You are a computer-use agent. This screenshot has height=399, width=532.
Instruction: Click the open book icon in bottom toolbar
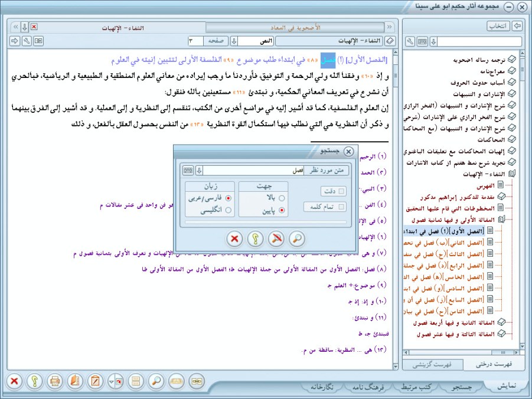(x=177, y=381)
